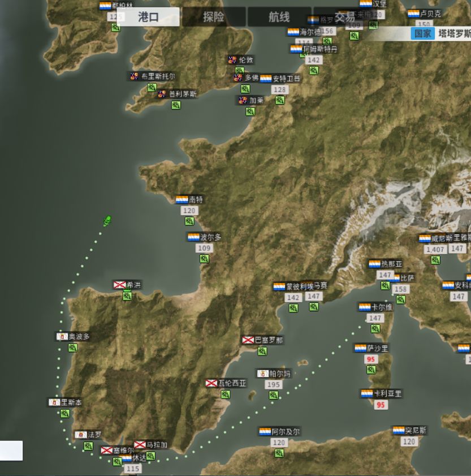
Task: Inspect 海尔德 port icon below 156
Action: coord(327,41)
